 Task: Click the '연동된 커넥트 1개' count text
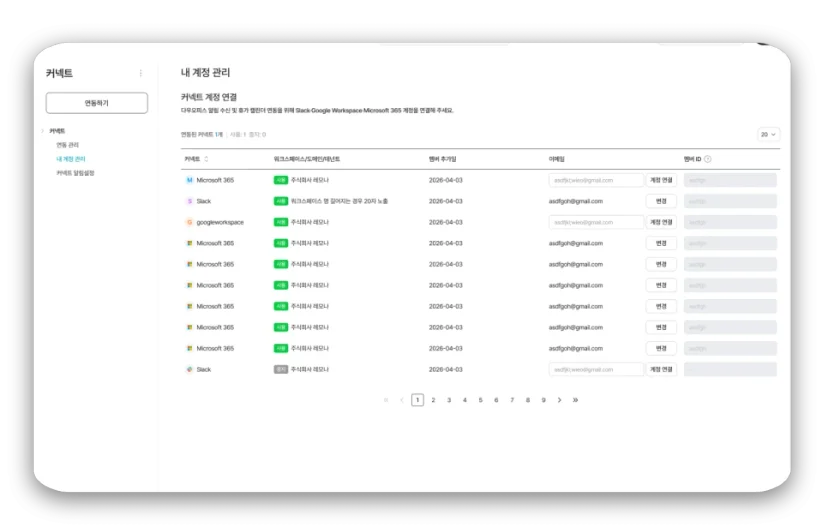pyautogui.click(x=202, y=135)
